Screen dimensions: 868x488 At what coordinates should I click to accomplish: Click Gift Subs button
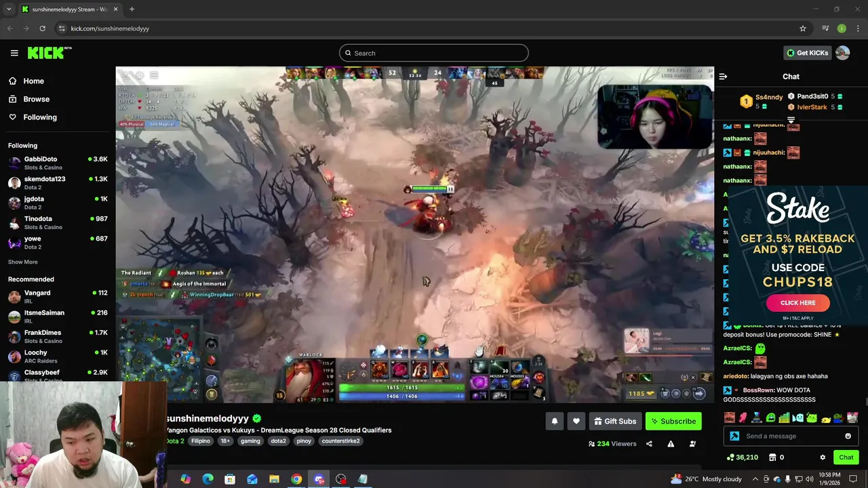pos(615,422)
